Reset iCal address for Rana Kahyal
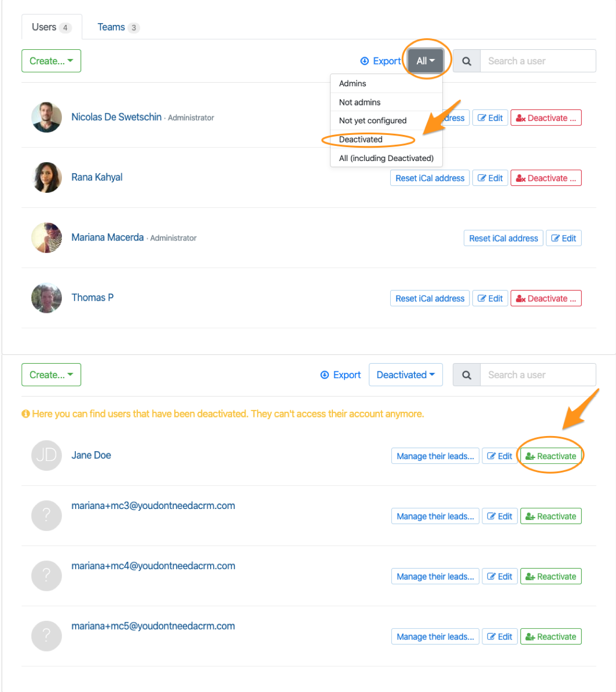Image resolution: width=616 pixels, height=692 pixels. 430,178
